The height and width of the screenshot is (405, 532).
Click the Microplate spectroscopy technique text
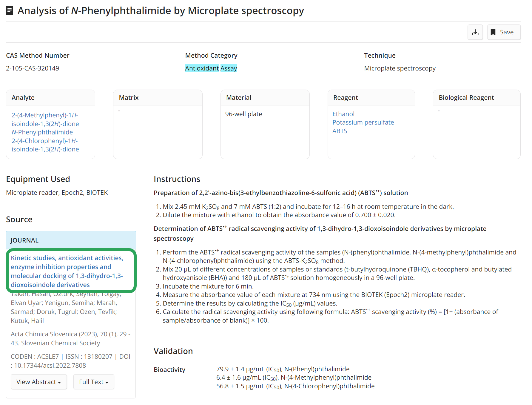[x=400, y=68]
